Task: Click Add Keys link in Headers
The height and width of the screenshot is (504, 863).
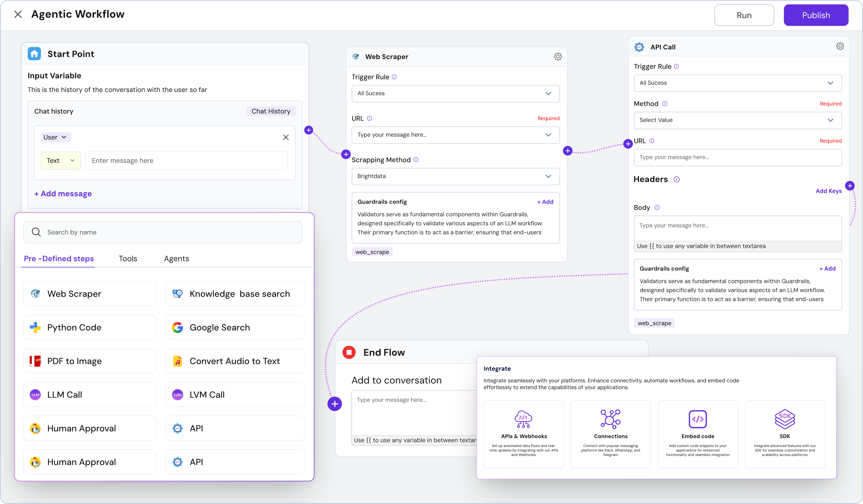Action: point(828,191)
